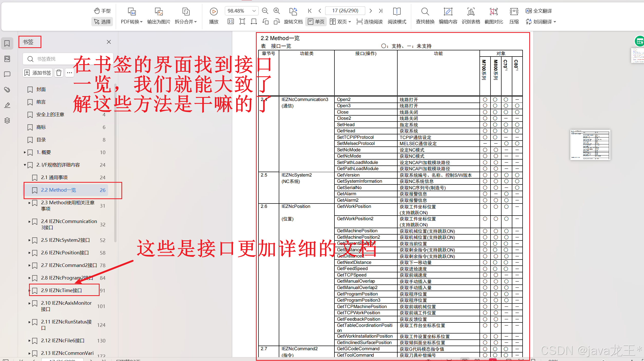The height and width of the screenshot is (361, 644).
Task: Toggle continuous reading mode
Action: point(370,22)
